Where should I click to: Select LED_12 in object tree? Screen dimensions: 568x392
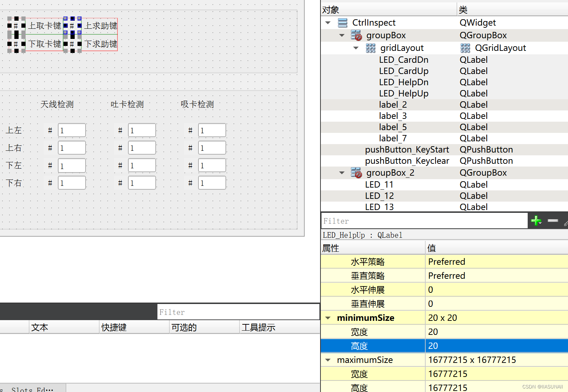click(x=379, y=196)
